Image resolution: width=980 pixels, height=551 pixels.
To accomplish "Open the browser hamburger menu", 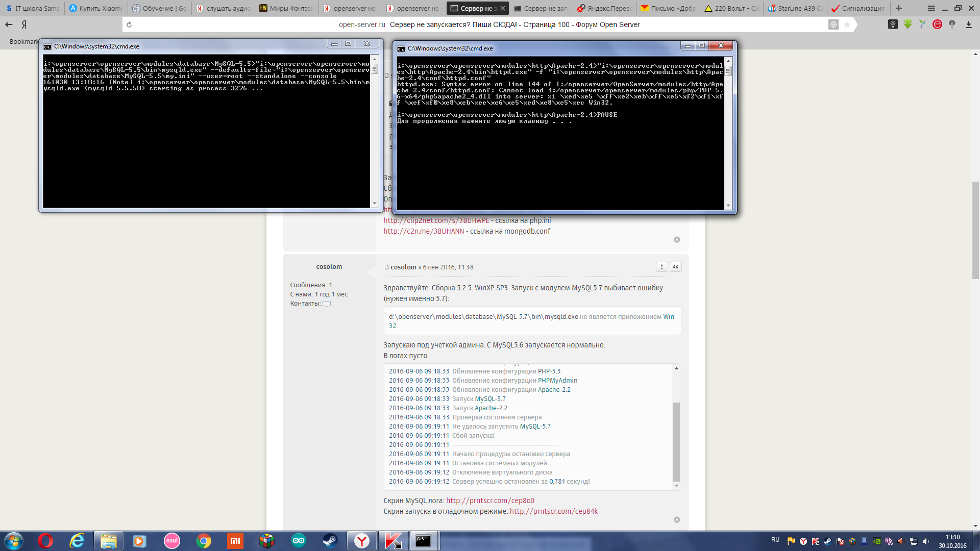I will (x=931, y=8).
